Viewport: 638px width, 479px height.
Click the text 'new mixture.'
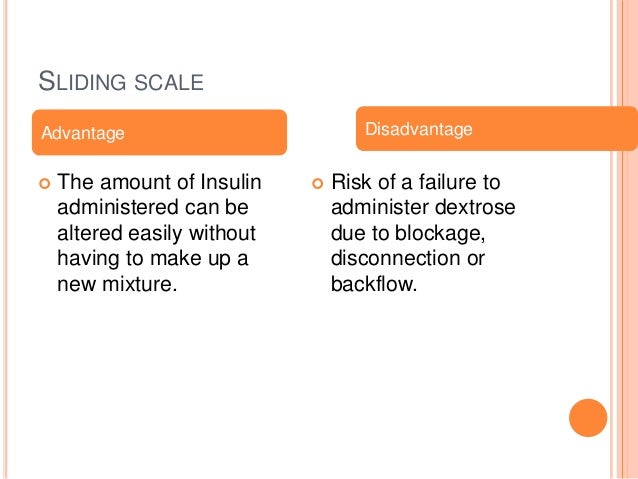117,284
